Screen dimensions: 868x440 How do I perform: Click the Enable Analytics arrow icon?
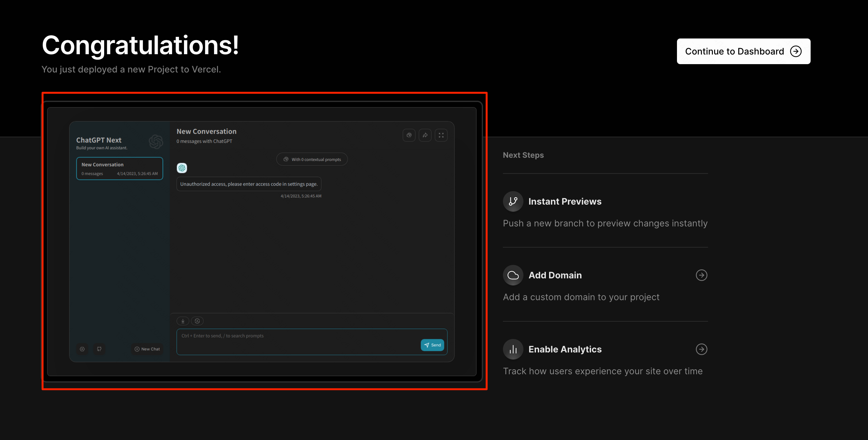pyautogui.click(x=701, y=349)
